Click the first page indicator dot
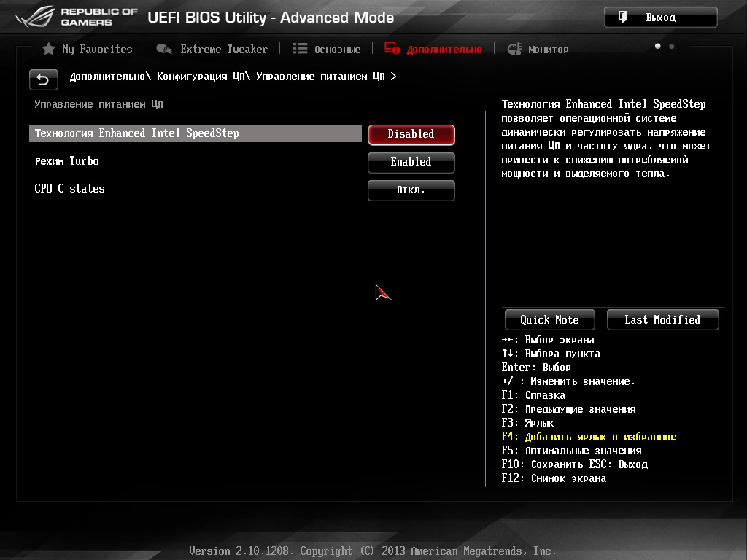747x560 pixels. pyautogui.click(x=658, y=46)
